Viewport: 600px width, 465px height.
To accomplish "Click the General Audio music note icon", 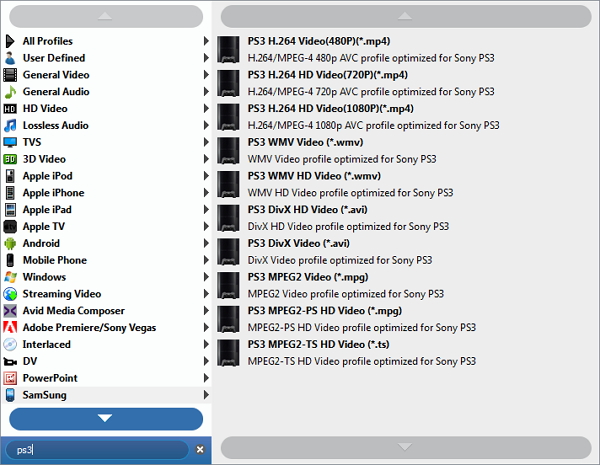I will (x=10, y=91).
